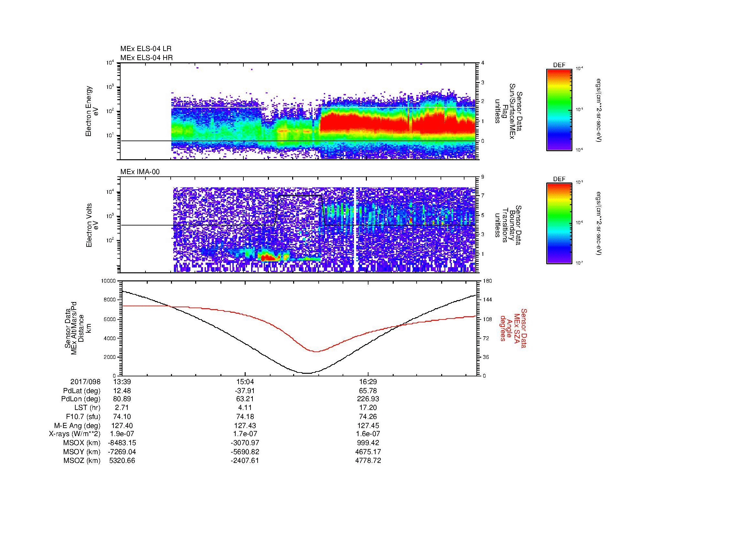Click the 'MEx Alt/Mars/Pd Distance' axis label
This screenshot has height=534, width=756.
(x=78, y=328)
